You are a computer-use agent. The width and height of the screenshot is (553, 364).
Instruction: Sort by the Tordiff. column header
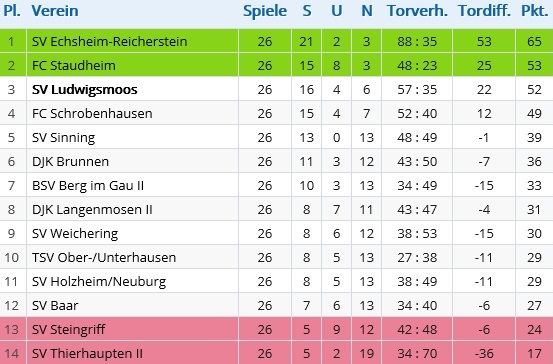pyautogui.click(x=484, y=11)
